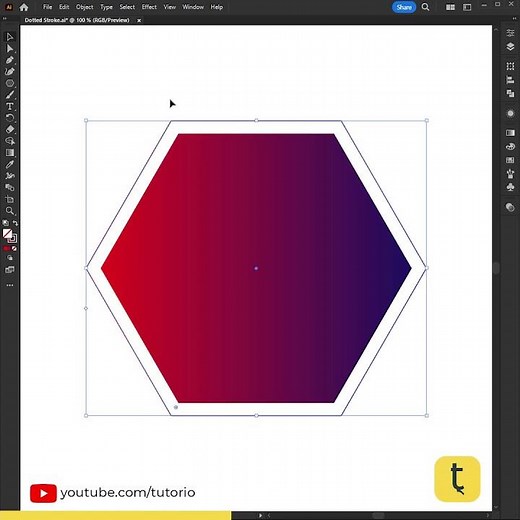520x520 pixels.
Task: Open the Swatches panel
Action: point(510,160)
